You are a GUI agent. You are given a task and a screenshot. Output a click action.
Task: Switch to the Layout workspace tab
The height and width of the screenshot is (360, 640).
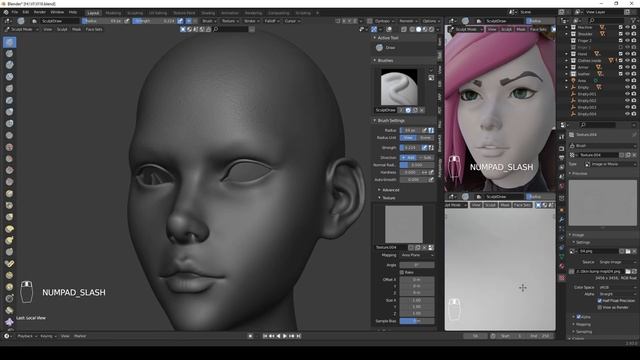[93, 13]
